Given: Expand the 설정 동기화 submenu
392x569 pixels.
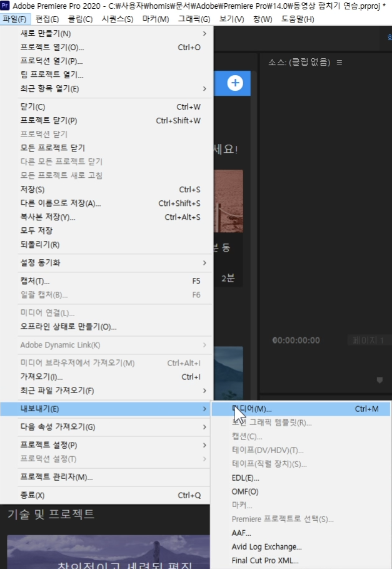Looking at the screenshot, I should click(x=105, y=263).
